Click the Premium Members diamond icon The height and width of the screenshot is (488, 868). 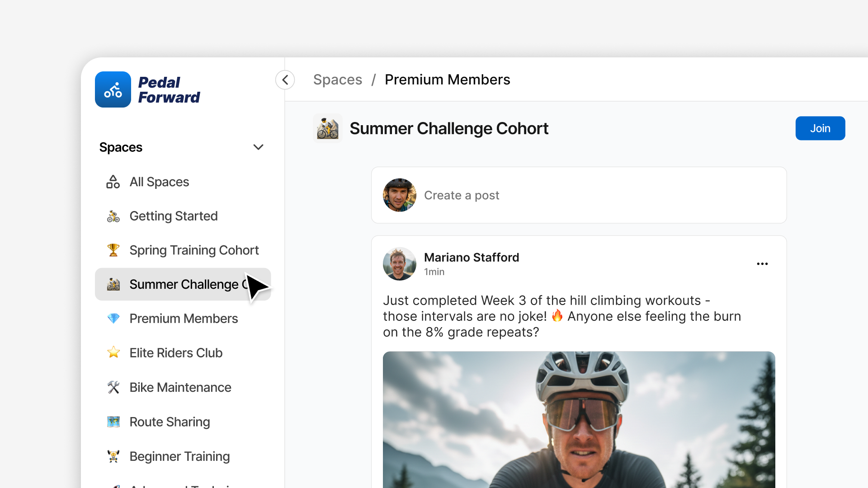pyautogui.click(x=113, y=319)
